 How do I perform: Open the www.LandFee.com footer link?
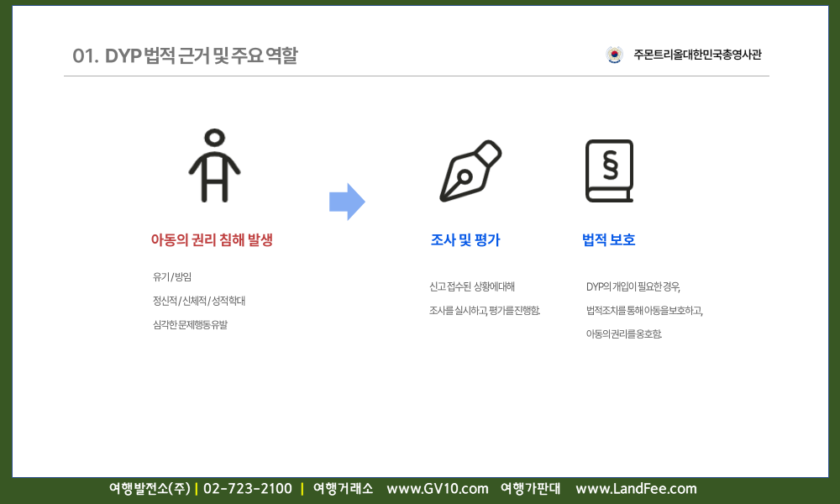(636, 489)
